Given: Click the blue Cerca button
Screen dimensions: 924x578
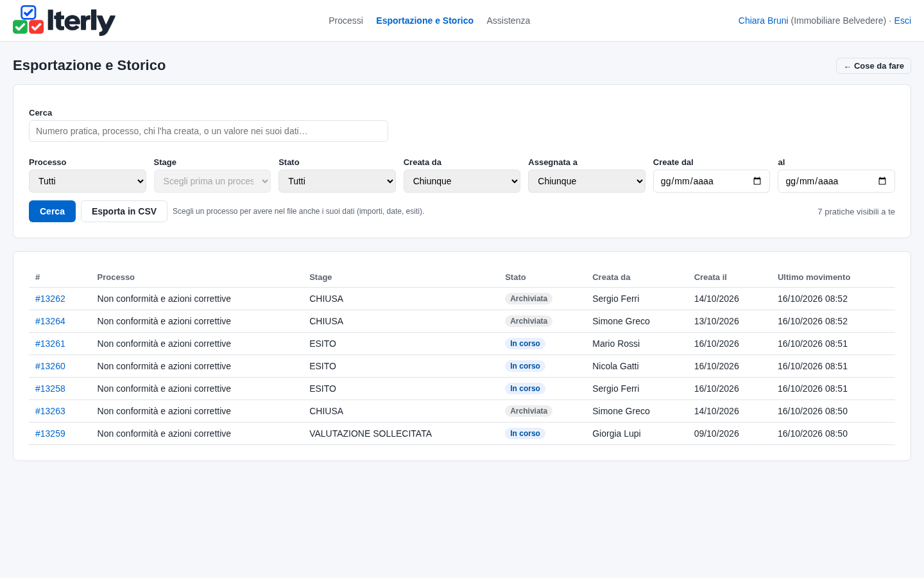Looking at the screenshot, I should point(52,211).
